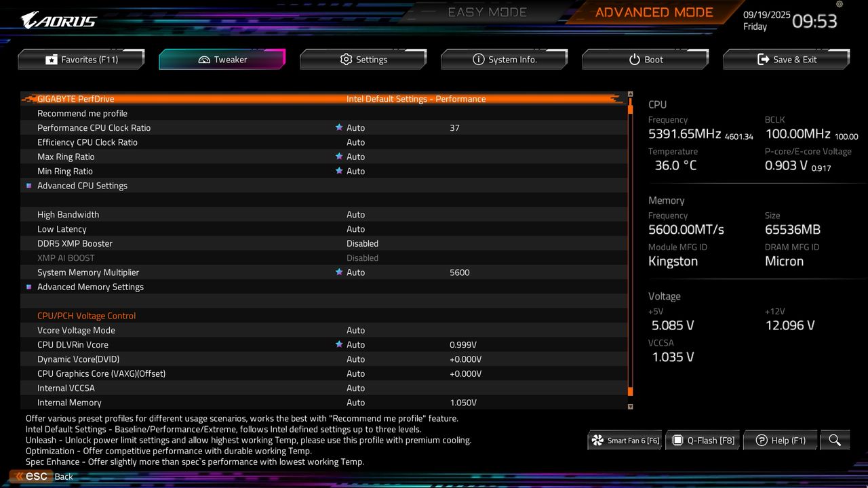
Task: Open Smart Fan 6 via its fan icon
Action: (597, 440)
